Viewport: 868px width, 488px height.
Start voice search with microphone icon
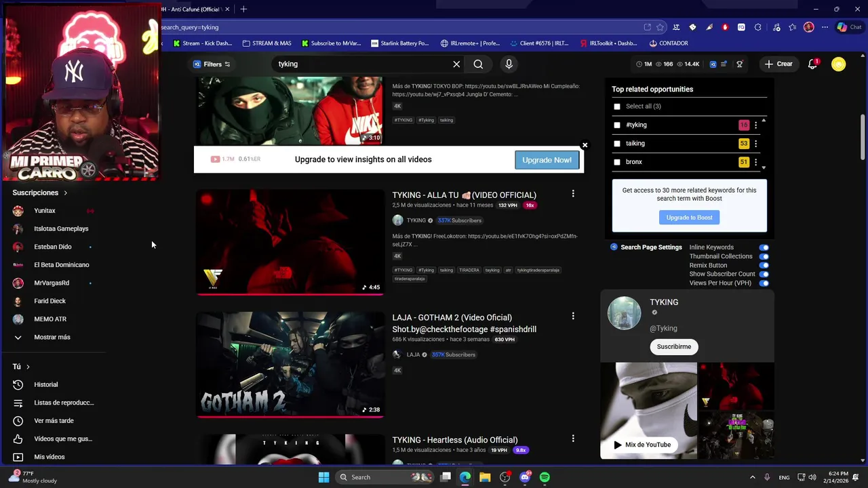(x=509, y=64)
